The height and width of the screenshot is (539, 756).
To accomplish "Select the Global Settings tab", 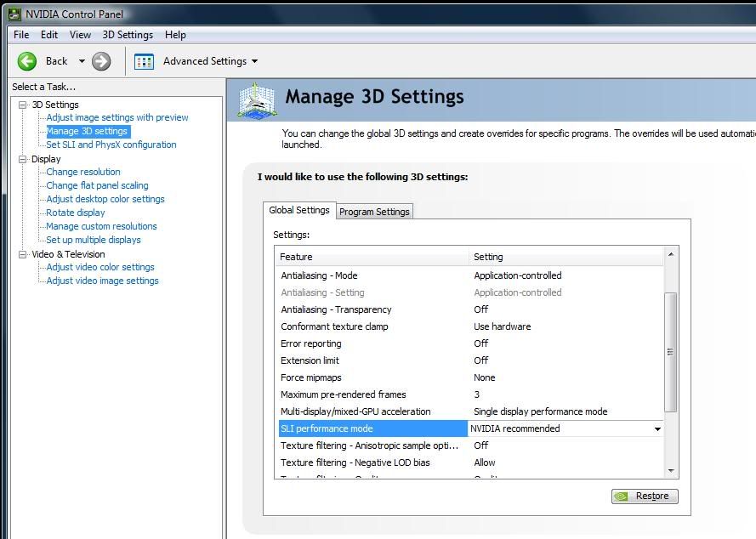I will coord(299,210).
